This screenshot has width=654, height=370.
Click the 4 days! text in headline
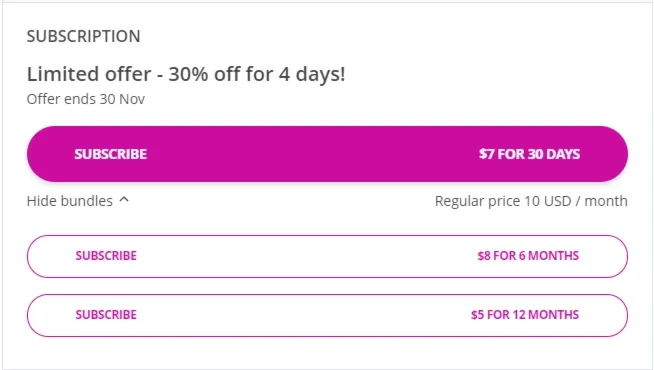[x=312, y=74]
